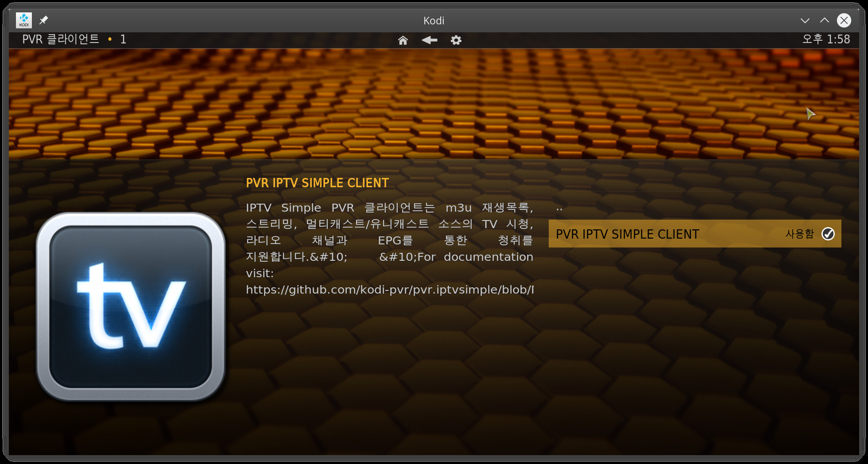Maximize Kodi window with the up chevron
This screenshot has width=868, height=464.
click(x=824, y=20)
